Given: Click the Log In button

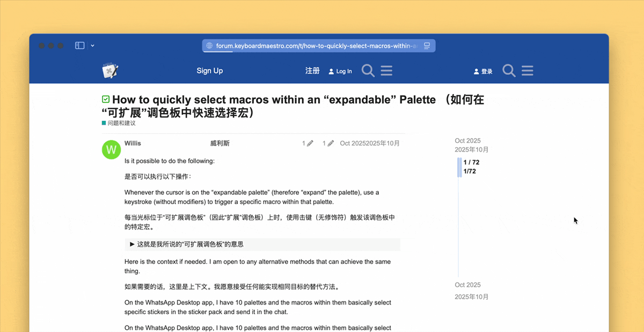Looking at the screenshot, I should coord(340,71).
